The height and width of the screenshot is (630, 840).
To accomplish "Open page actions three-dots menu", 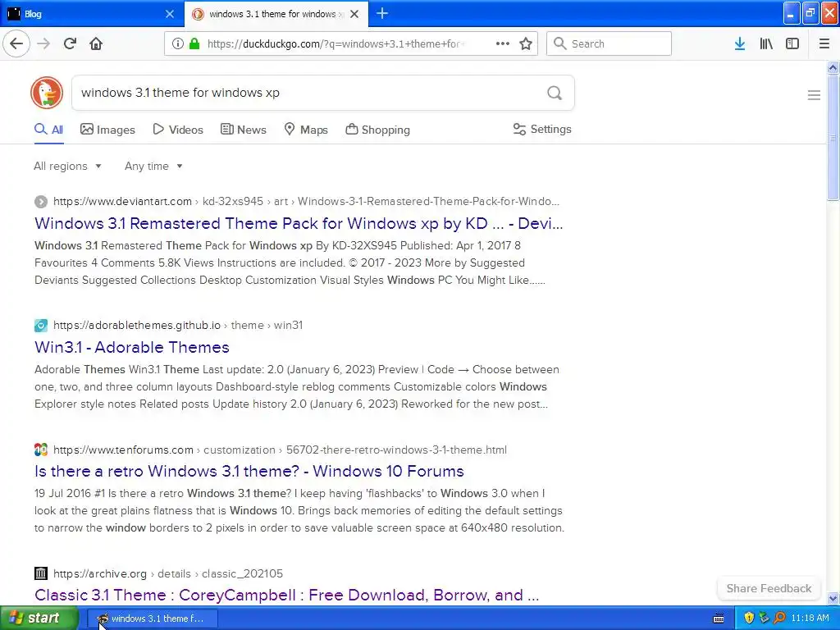I will tap(503, 43).
